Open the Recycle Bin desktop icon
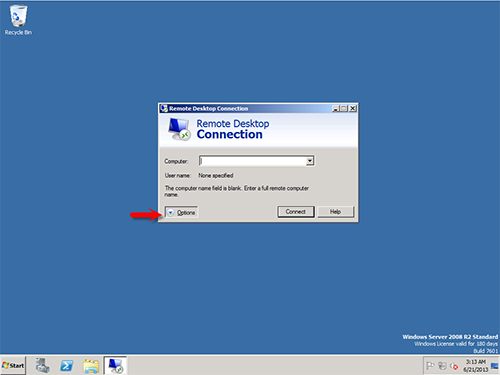This screenshot has width=500, height=375. 18,20
